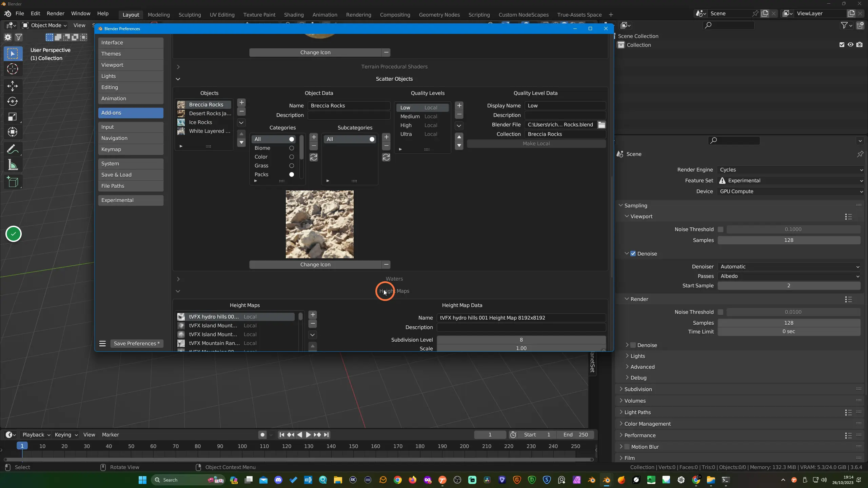
Task: Disable the Viewport Denoise checkbox
Action: click(x=633, y=254)
